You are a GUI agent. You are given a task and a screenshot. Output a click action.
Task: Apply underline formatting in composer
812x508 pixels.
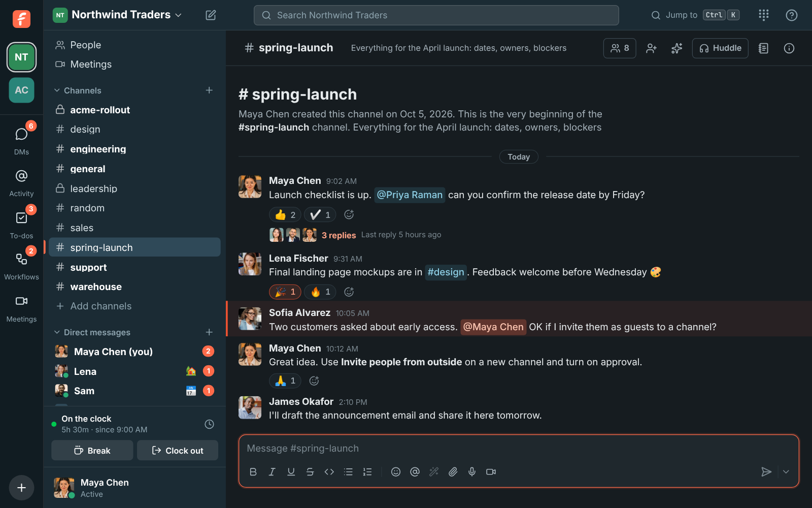coord(291,472)
